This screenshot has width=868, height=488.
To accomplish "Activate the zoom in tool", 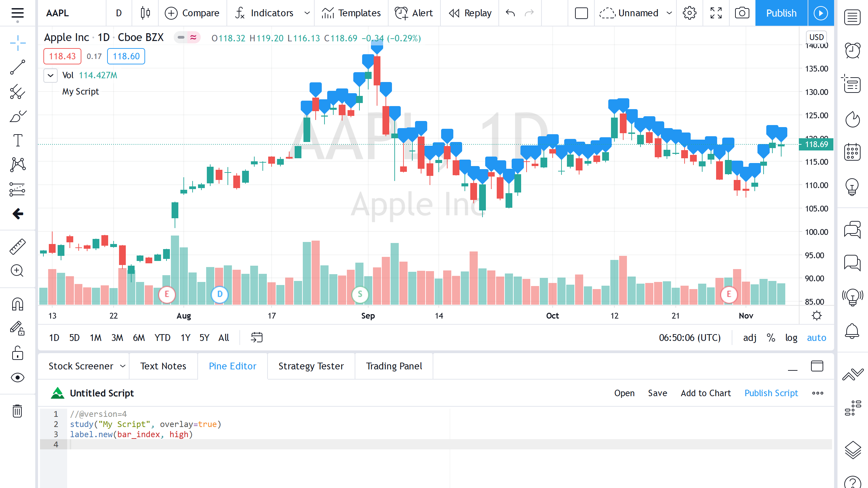I will 18,271.
